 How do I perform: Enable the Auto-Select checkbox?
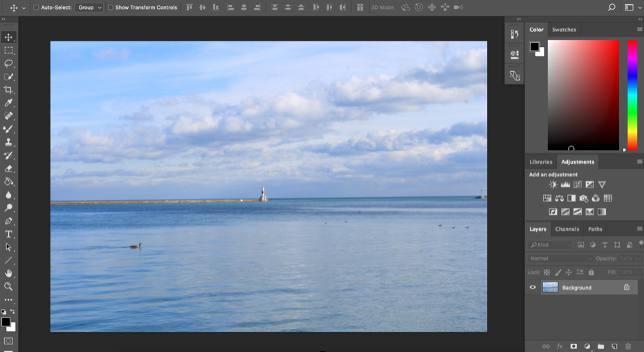36,8
